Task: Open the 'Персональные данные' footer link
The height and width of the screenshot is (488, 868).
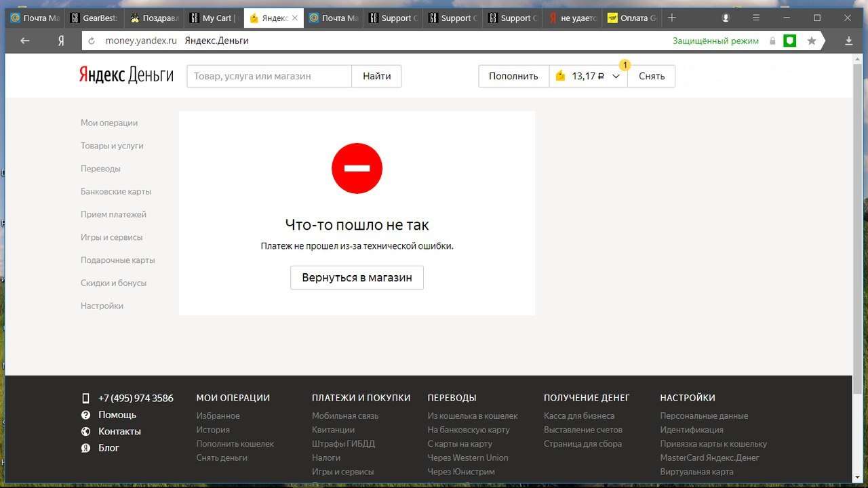Action: pos(704,415)
